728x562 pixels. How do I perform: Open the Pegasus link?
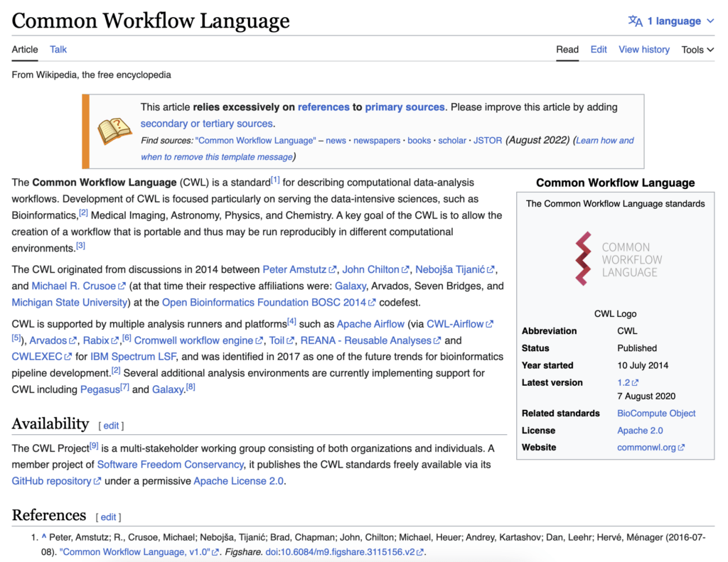100,390
